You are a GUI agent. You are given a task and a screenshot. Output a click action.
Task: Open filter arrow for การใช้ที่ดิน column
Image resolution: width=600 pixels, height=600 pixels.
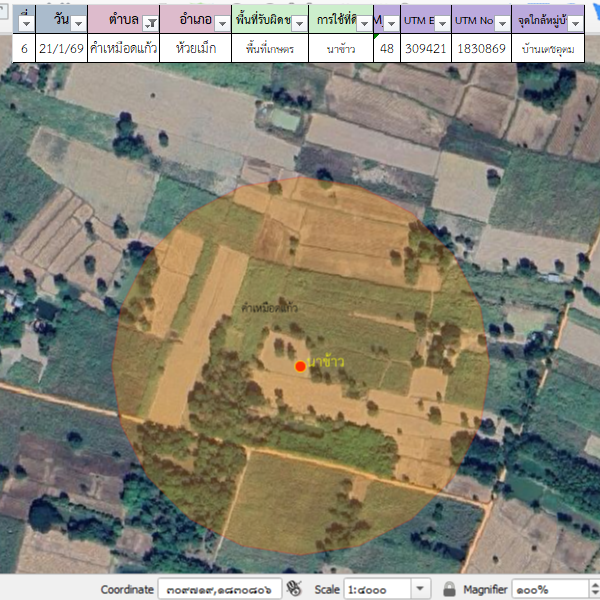[364, 23]
